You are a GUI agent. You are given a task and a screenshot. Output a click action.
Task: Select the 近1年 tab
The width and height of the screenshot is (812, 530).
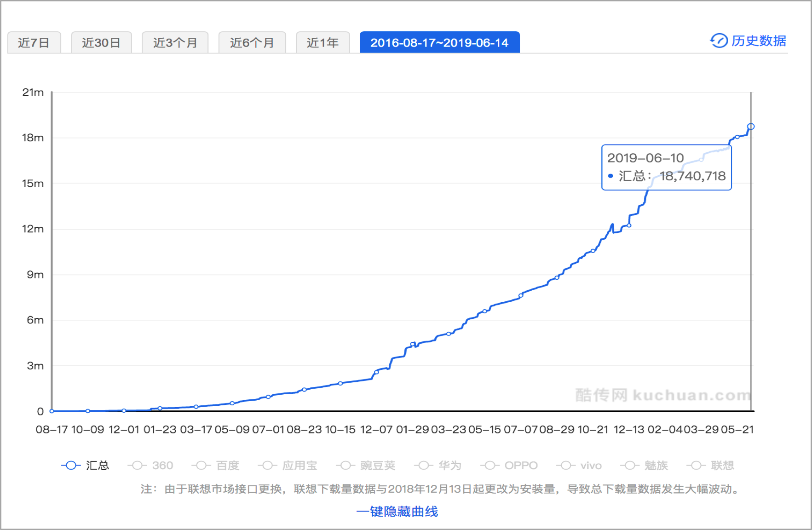[322, 43]
